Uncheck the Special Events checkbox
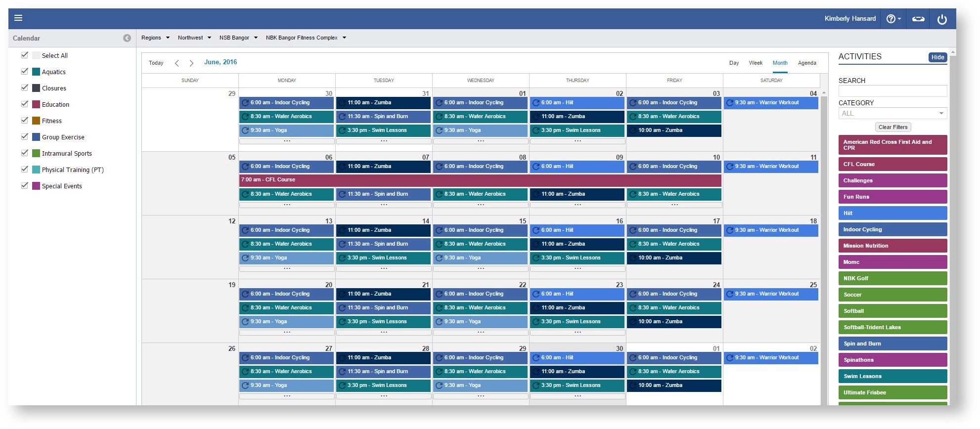980x429 pixels. point(25,186)
